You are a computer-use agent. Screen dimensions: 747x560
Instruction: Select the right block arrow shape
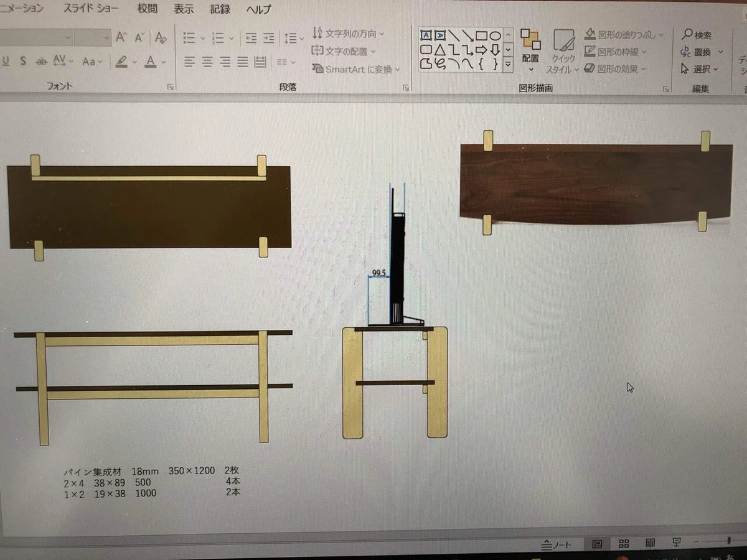coord(481,49)
